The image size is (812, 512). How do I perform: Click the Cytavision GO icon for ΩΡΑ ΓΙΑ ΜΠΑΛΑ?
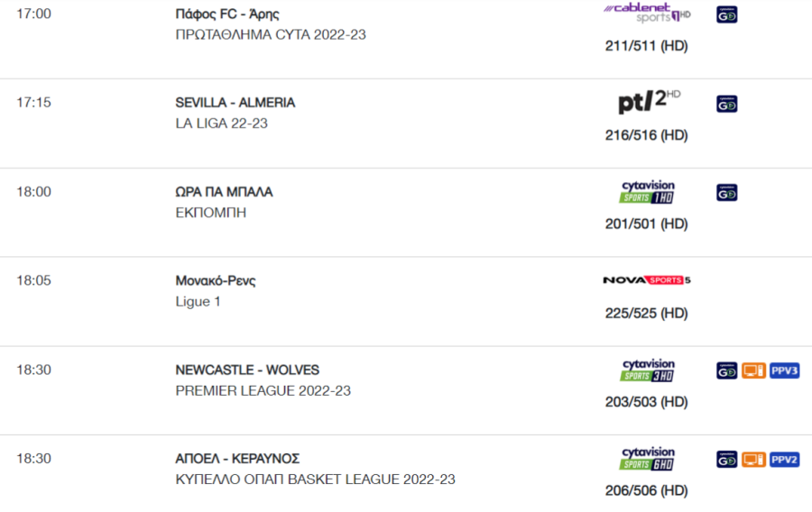click(727, 193)
